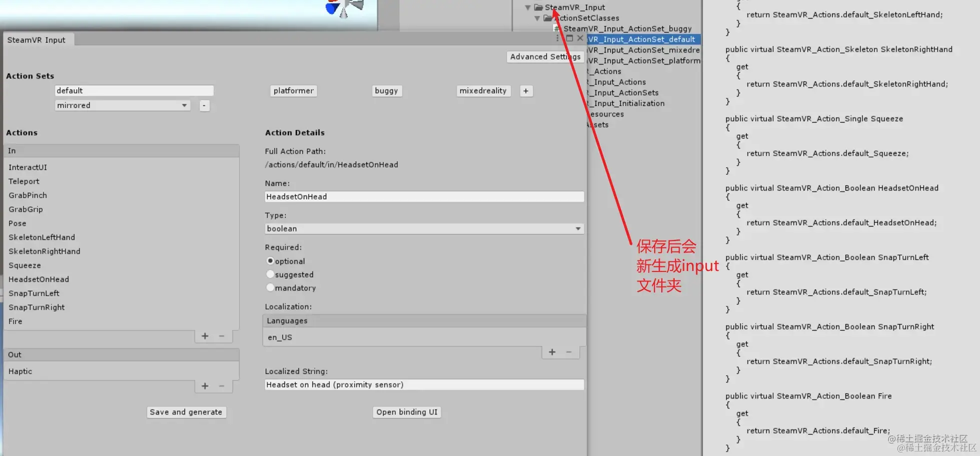Add a new action set with plus button
This screenshot has width=980, height=456.
[526, 91]
